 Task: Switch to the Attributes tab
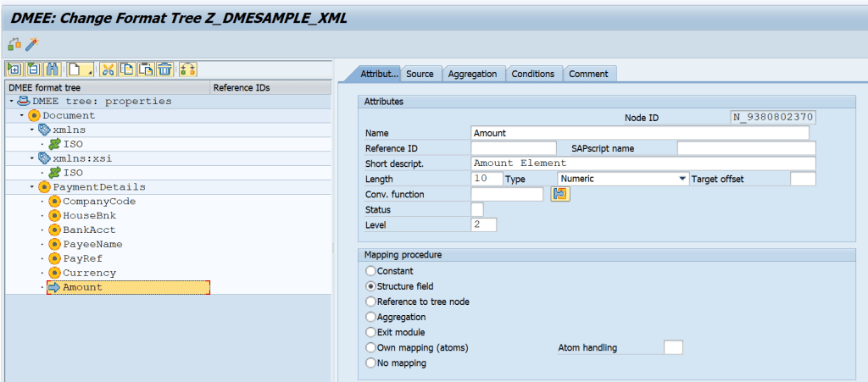pyautogui.click(x=379, y=74)
